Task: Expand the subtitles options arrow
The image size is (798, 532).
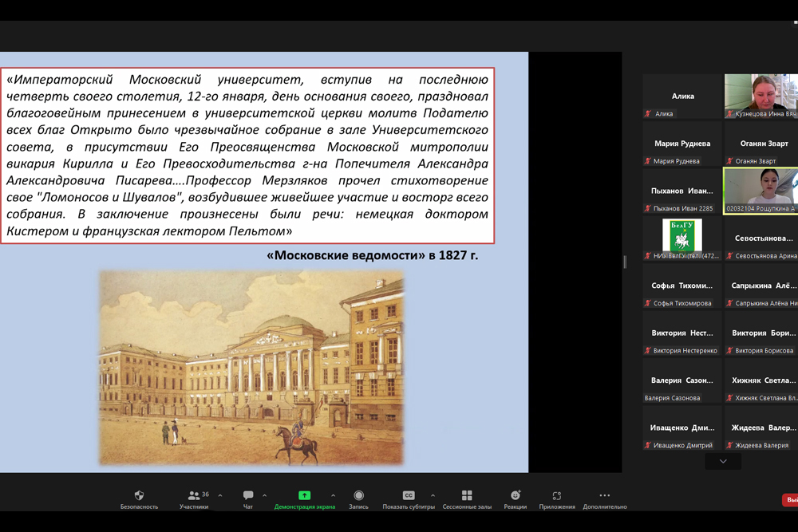Action: [433, 495]
